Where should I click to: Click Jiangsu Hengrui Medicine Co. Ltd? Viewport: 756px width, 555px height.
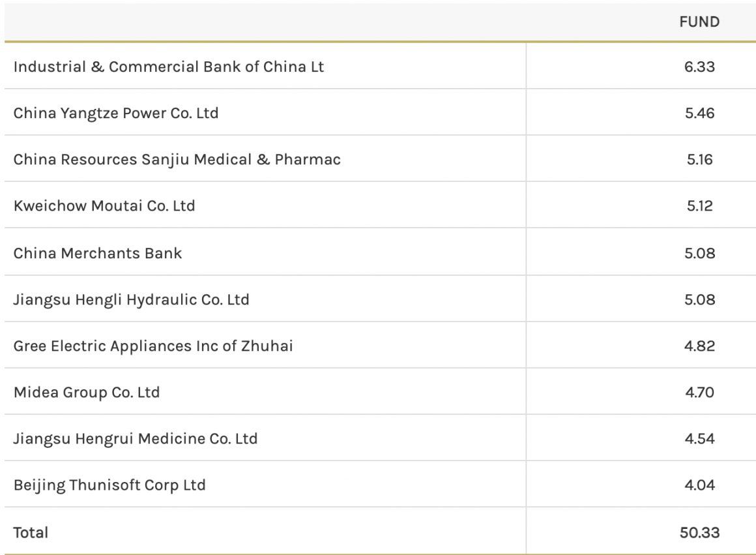(136, 438)
